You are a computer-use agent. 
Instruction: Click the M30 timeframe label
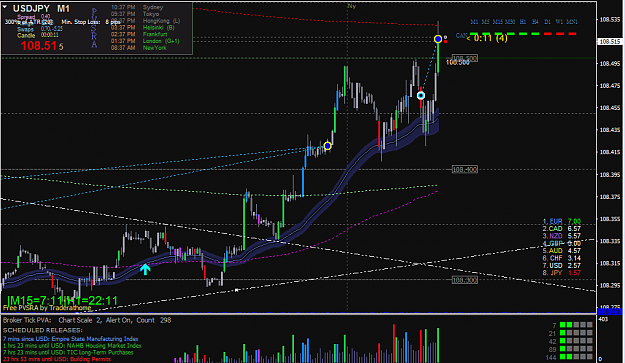click(510, 22)
